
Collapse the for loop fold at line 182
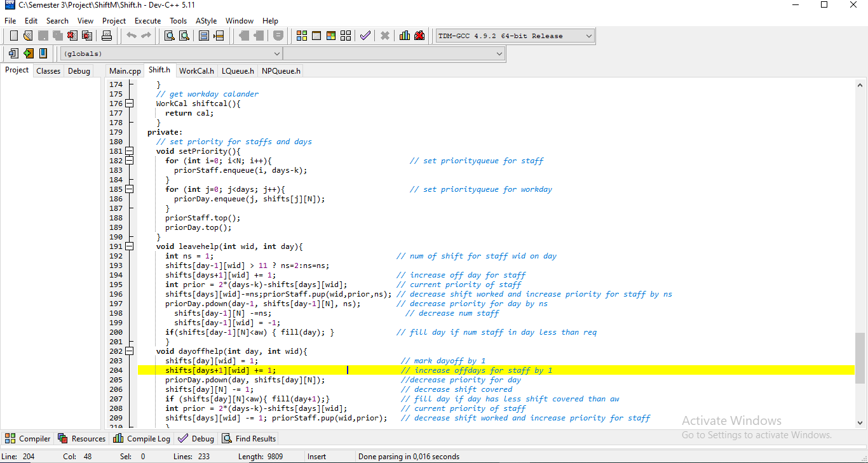[x=130, y=161]
